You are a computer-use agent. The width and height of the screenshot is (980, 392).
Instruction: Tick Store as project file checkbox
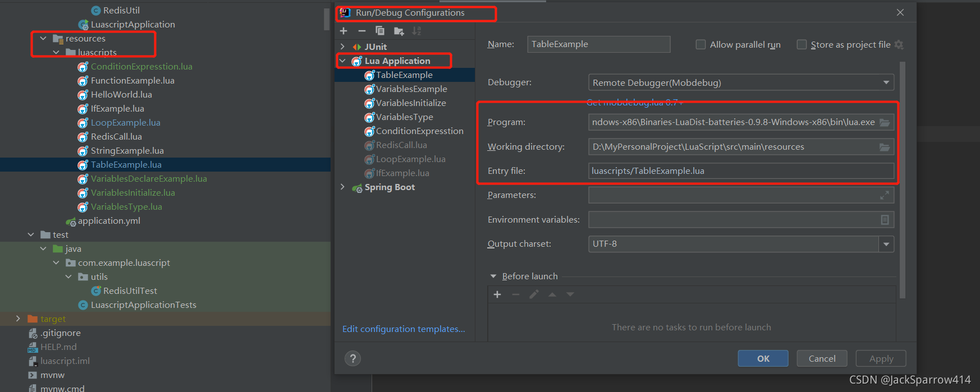tap(802, 44)
